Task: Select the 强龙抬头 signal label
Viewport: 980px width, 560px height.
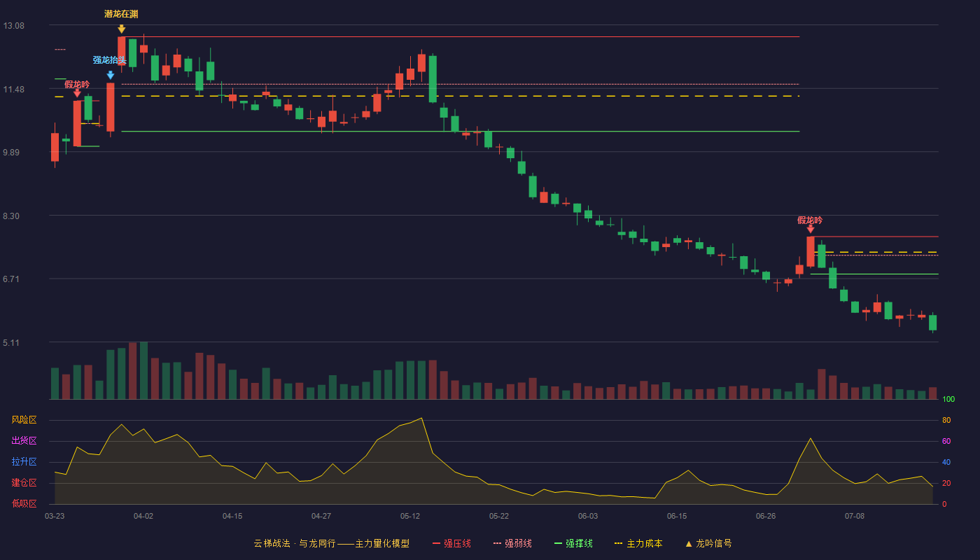Action: (x=110, y=60)
